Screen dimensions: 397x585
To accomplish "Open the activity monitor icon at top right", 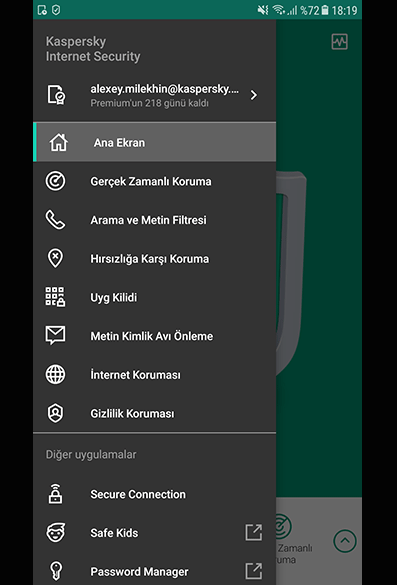I will [x=340, y=41].
